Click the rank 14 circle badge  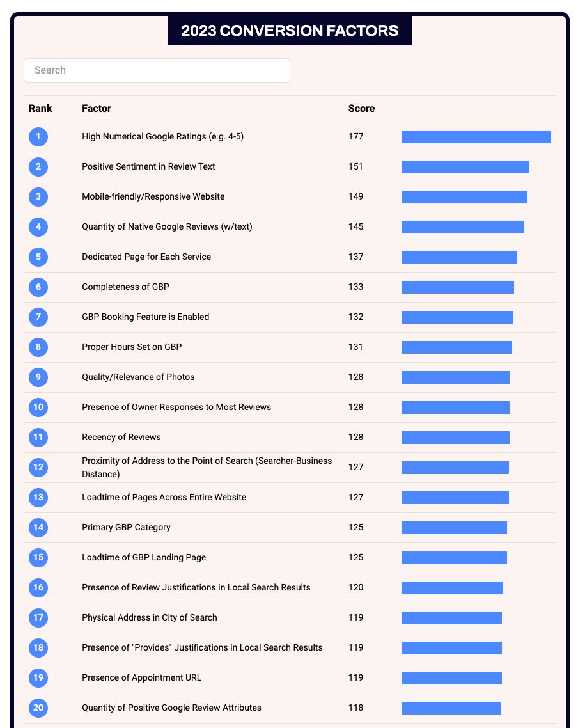click(38, 527)
